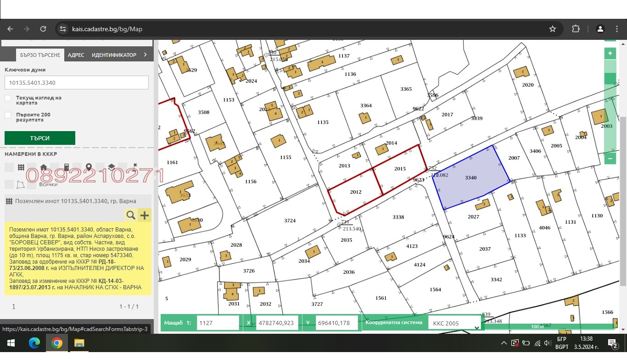
Task: Click the magnifier icon to zoom to result
Action: click(131, 215)
